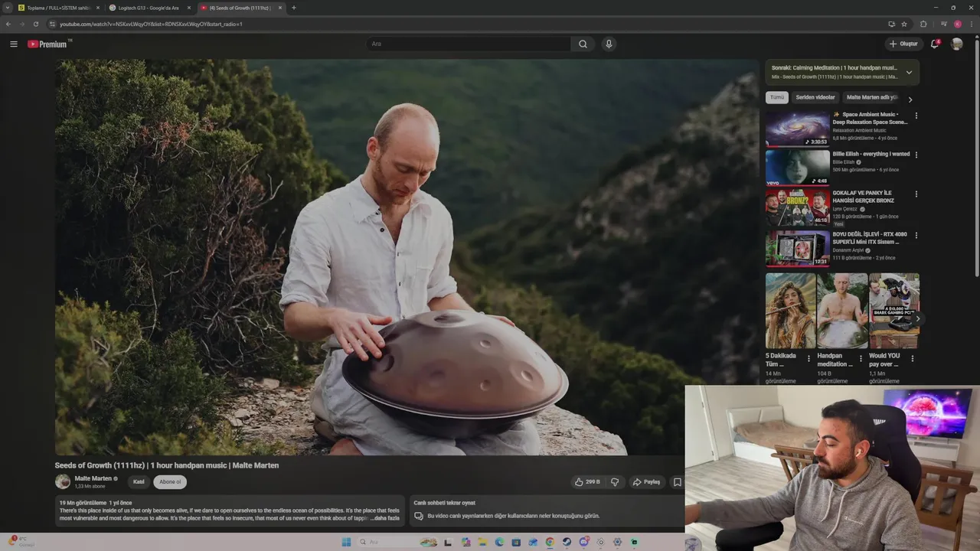This screenshot has width=980, height=551.
Task: Open the 5 Dakikada Tüm short thumbnail
Action: 790,311
